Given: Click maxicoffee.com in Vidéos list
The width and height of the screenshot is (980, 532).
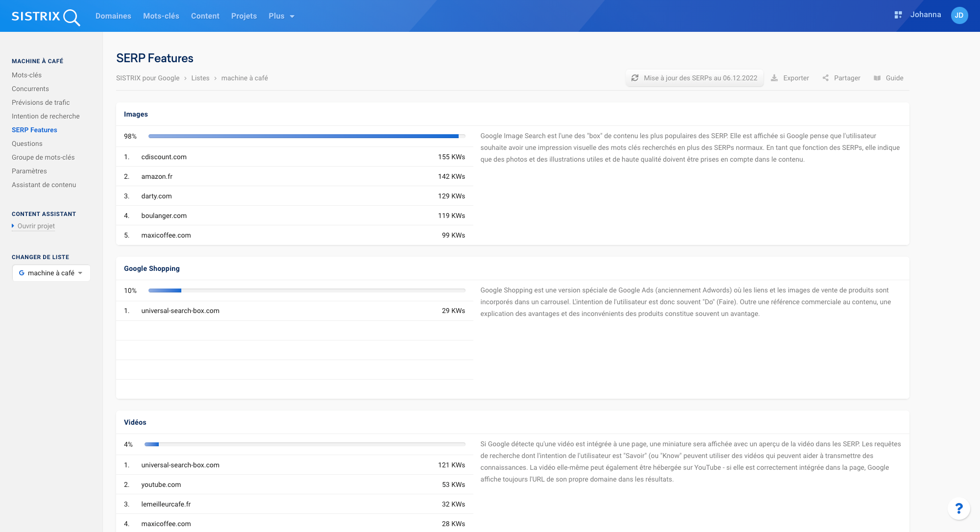Looking at the screenshot, I should click(x=166, y=524).
